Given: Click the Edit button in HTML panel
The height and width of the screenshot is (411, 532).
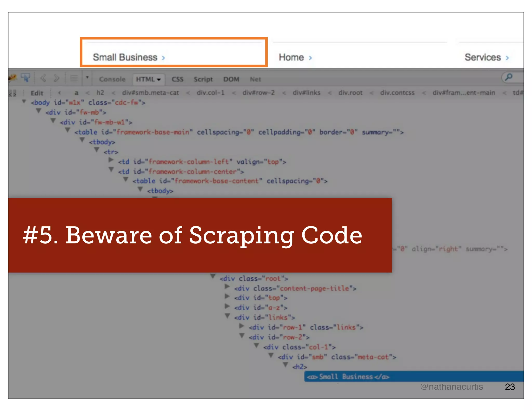Looking at the screenshot, I should (37, 93).
